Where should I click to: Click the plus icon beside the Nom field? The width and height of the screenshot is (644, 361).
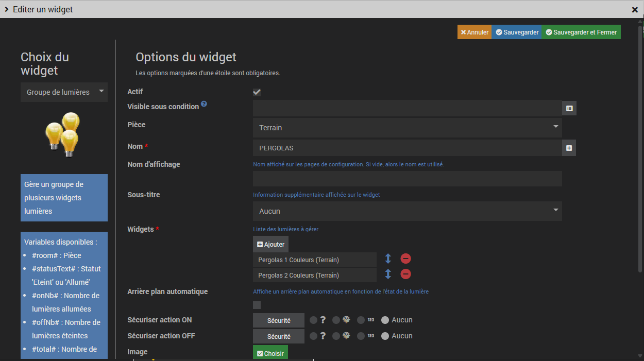pos(569,148)
